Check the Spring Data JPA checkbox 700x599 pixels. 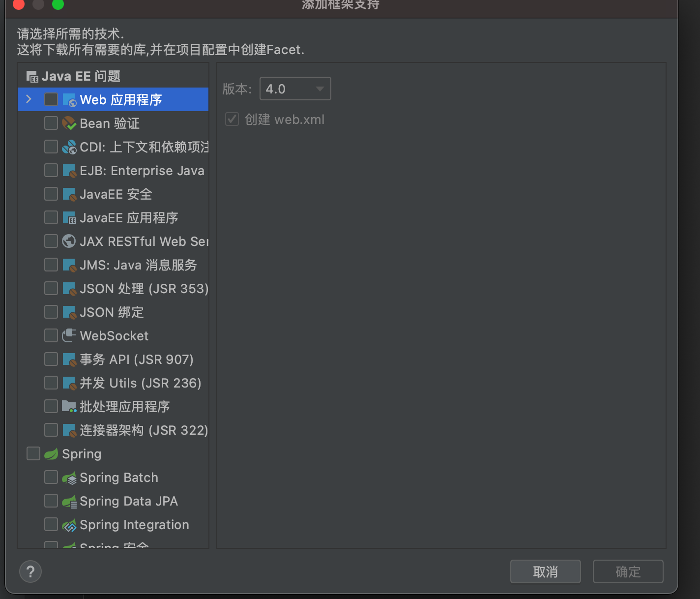pos(51,500)
